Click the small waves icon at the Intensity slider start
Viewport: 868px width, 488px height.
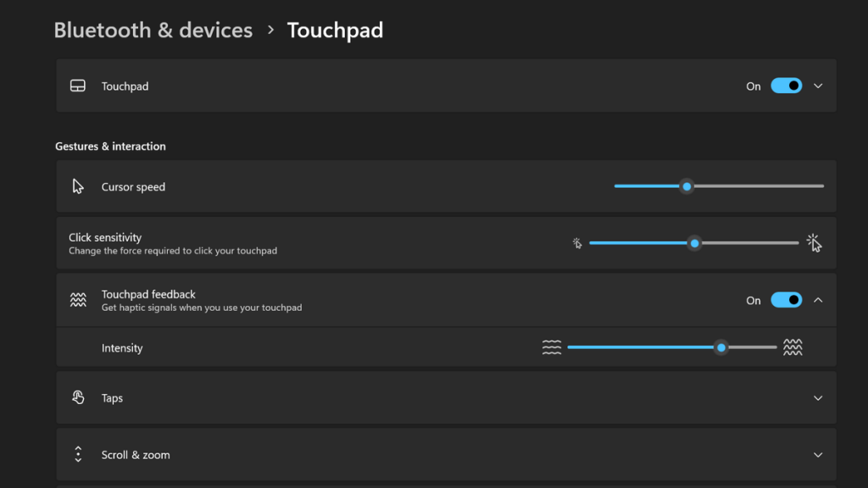pyautogui.click(x=552, y=347)
